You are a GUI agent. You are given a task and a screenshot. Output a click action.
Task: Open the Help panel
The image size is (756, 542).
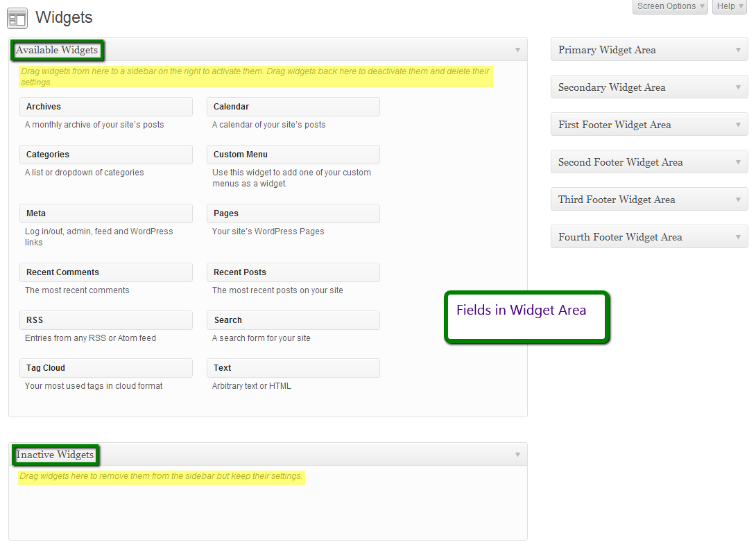pos(728,6)
